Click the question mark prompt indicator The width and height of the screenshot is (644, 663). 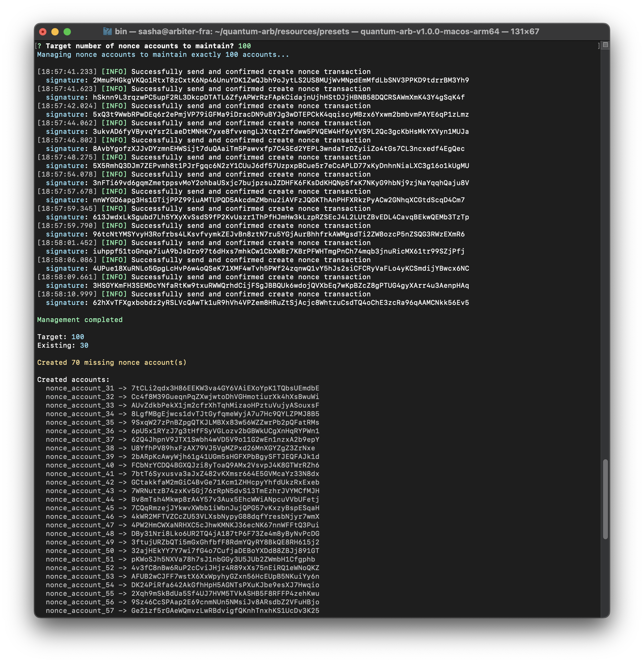(x=39, y=46)
